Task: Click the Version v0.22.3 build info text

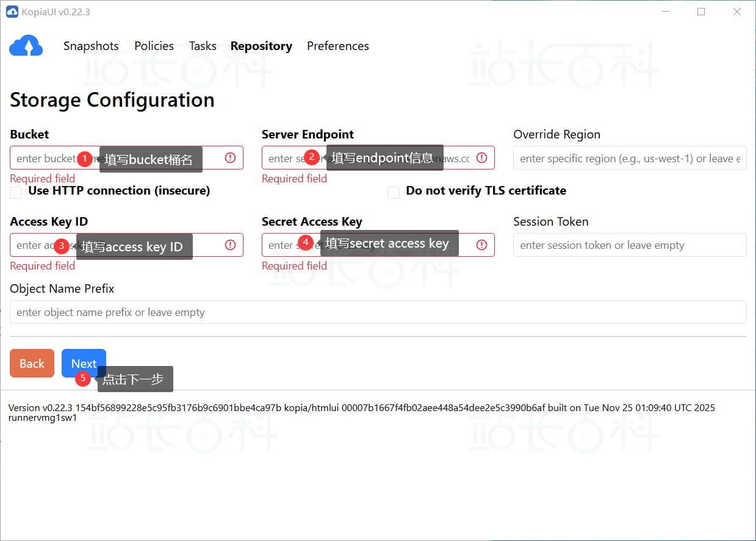Action: 361,412
